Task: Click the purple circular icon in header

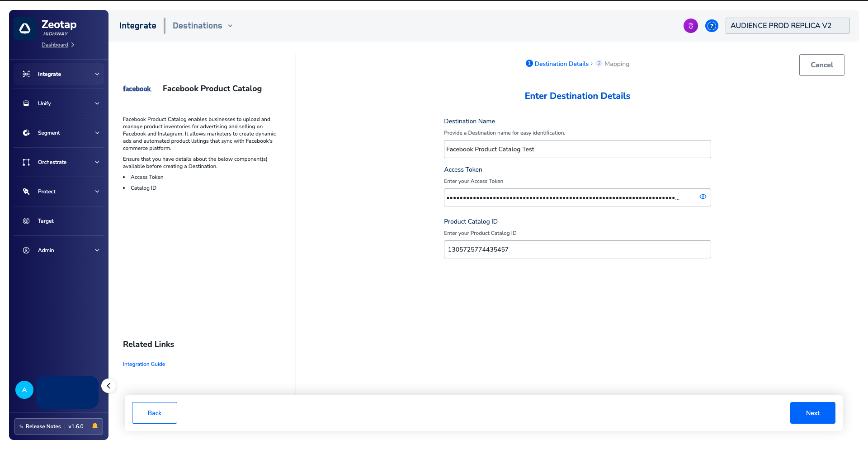Action: click(691, 26)
